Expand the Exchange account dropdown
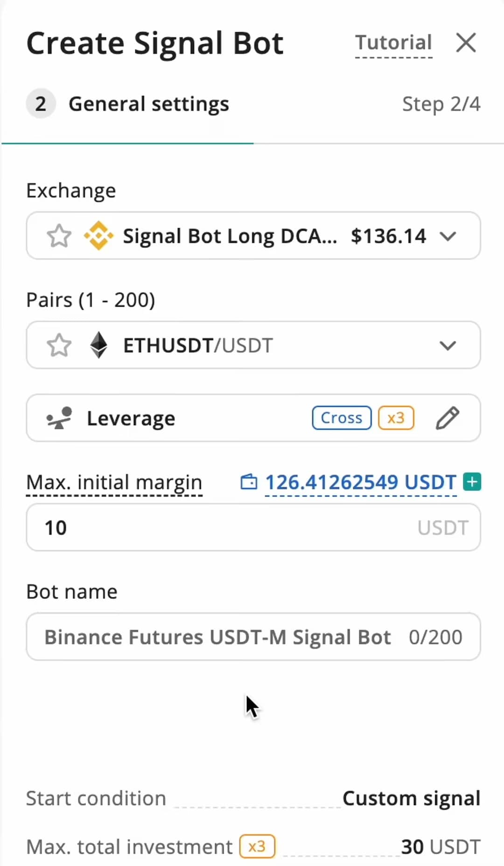The width and height of the screenshot is (504, 866). (x=448, y=236)
